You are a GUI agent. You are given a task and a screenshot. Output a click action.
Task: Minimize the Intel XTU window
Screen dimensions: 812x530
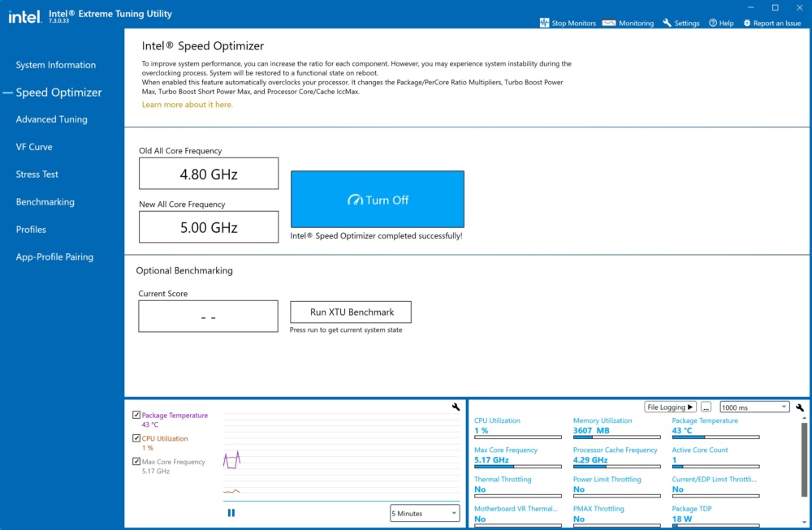coord(751,7)
